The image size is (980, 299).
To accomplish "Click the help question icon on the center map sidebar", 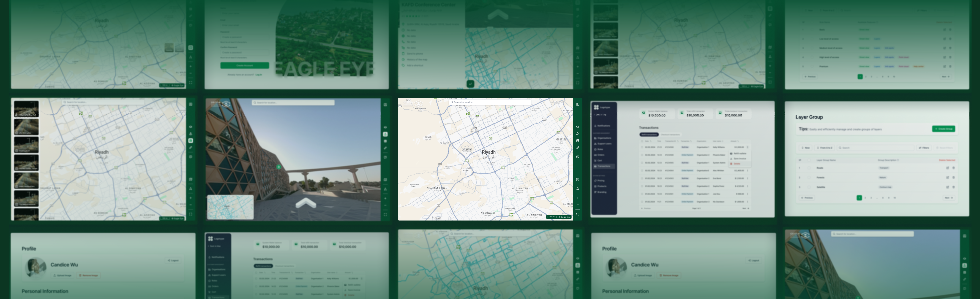I will point(578,157).
